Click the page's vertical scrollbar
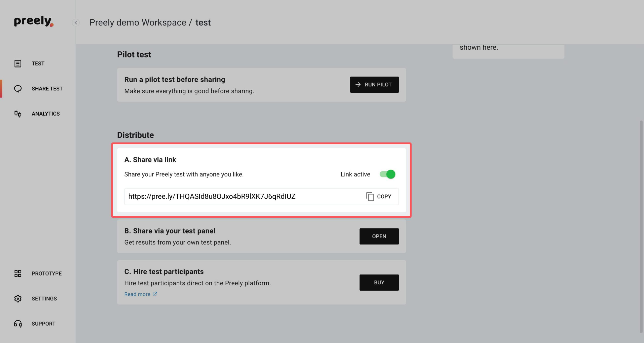 point(641,227)
